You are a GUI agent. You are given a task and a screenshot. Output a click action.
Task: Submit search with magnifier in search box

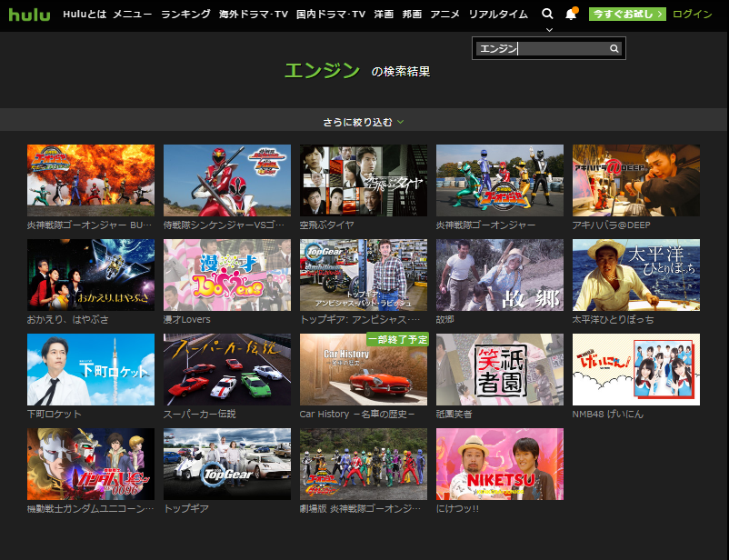click(614, 49)
